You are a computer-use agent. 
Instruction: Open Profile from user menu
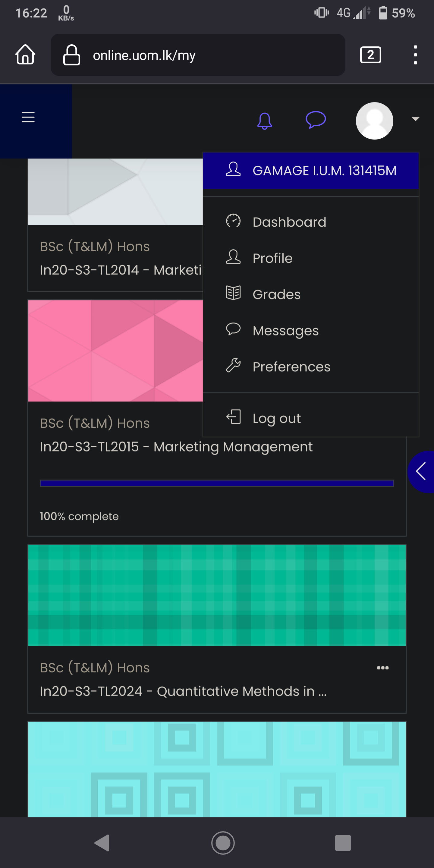(311, 258)
